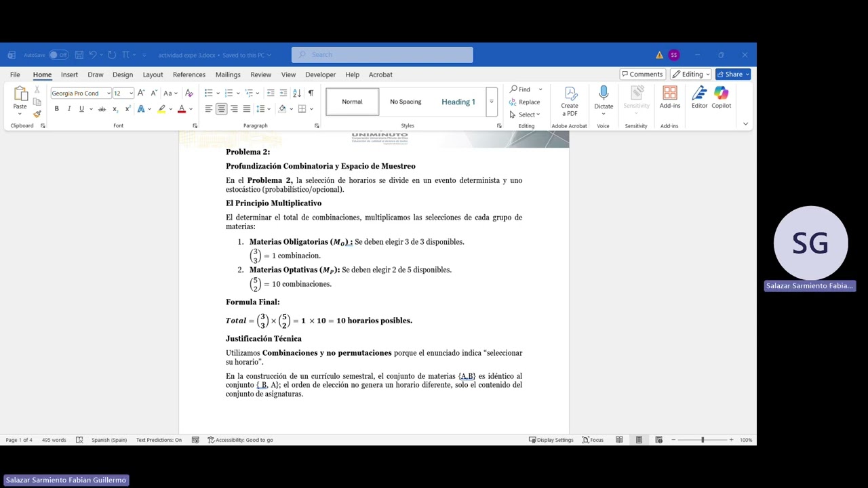
Task: Toggle show paragraph marks
Action: pyautogui.click(x=311, y=93)
